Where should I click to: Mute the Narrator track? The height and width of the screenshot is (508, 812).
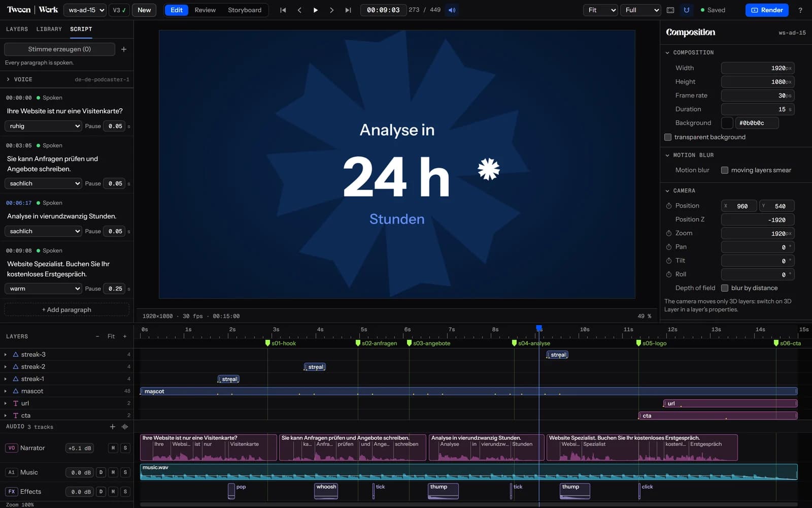113,448
